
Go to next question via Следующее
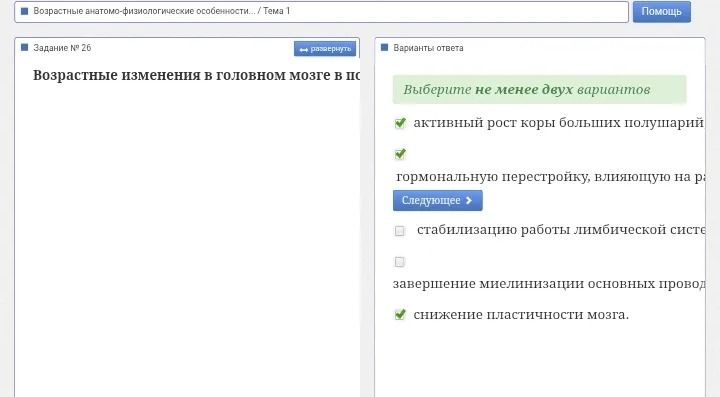(x=438, y=201)
